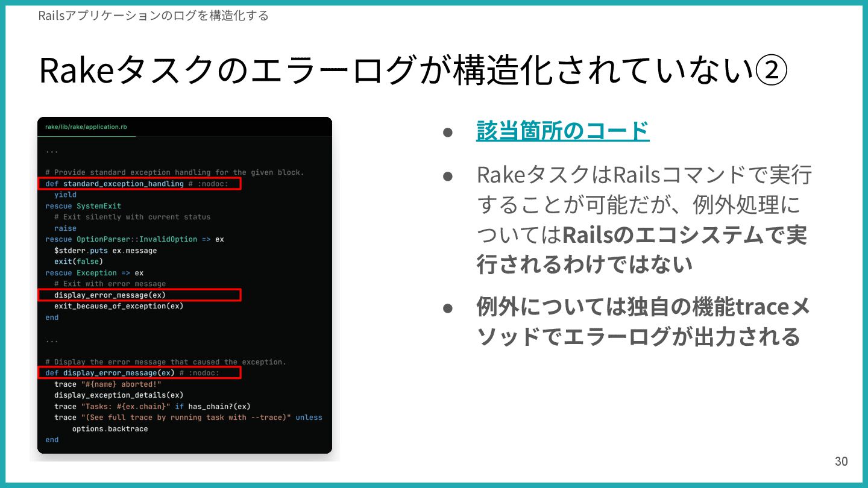Click the yield code line

pos(65,195)
